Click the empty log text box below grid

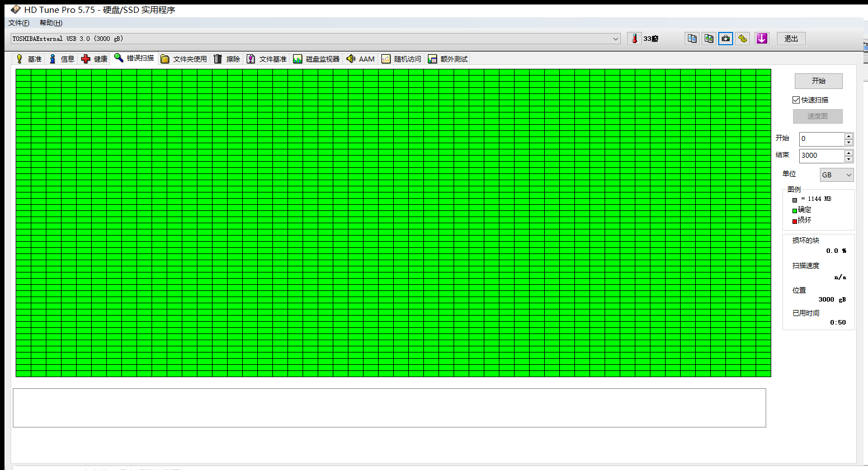pos(389,408)
